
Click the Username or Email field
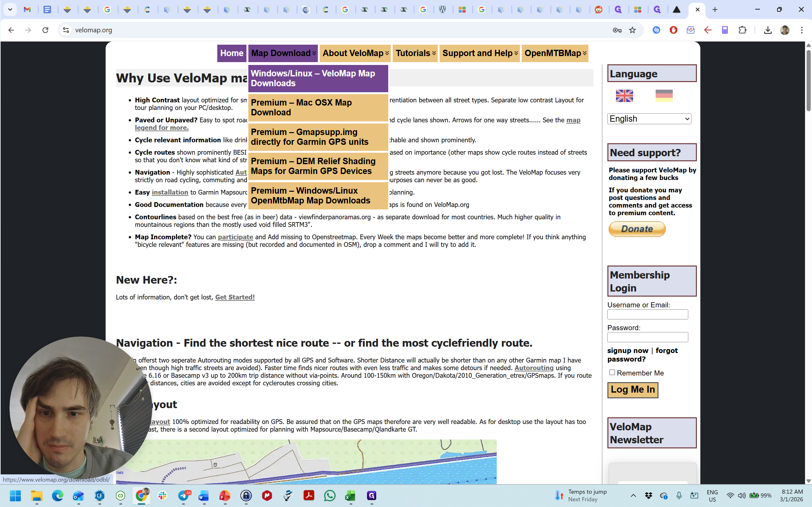pyautogui.click(x=647, y=314)
